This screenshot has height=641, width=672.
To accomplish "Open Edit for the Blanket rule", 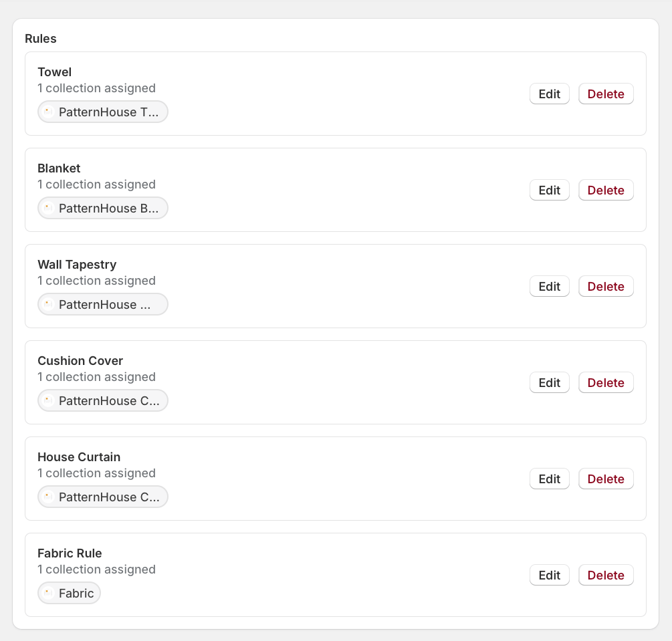I will [550, 190].
